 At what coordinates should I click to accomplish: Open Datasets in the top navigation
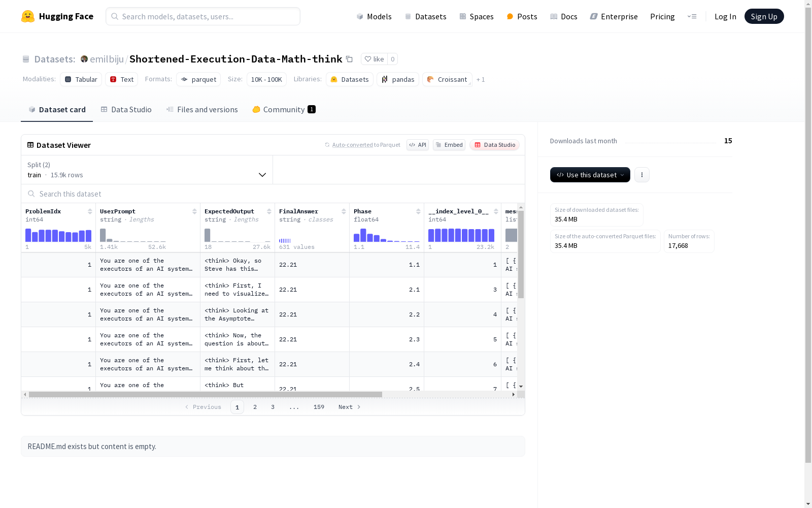pos(425,16)
